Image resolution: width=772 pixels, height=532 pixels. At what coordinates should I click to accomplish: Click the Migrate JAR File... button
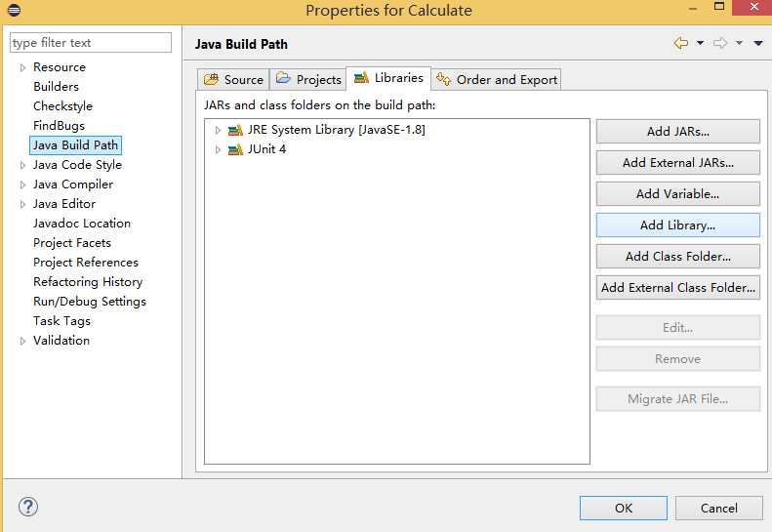click(678, 399)
